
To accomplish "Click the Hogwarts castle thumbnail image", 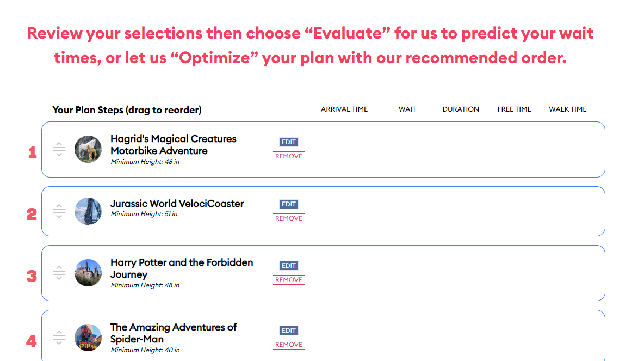I will [88, 273].
